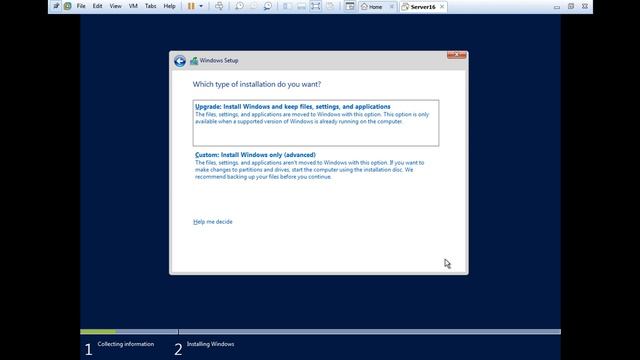This screenshot has height=360, width=640.
Task: Click the installation progress bar
Action: (x=320, y=332)
